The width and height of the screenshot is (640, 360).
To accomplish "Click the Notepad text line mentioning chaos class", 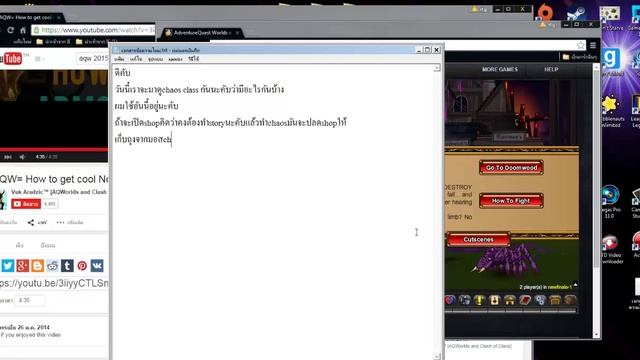I will [199, 89].
